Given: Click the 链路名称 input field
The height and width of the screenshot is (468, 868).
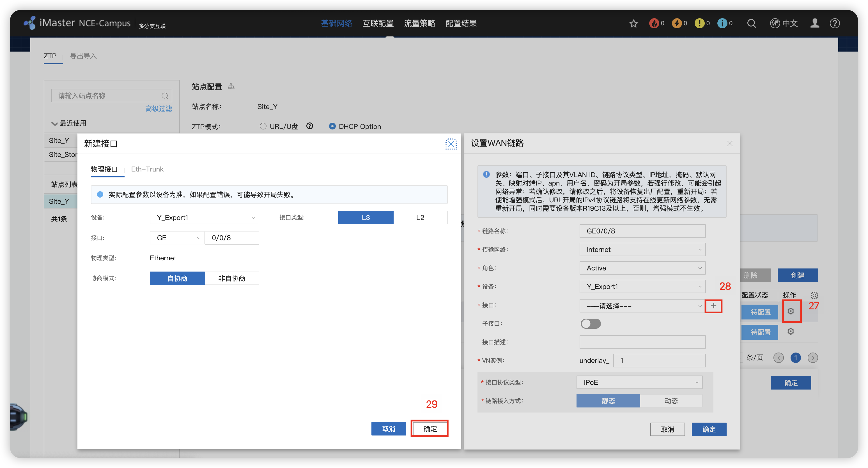Looking at the screenshot, I should (x=642, y=231).
